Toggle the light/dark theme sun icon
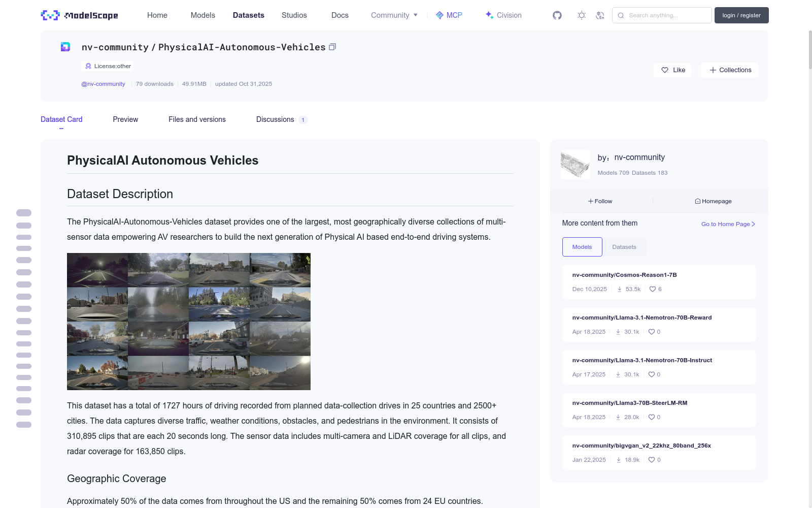 582,15
